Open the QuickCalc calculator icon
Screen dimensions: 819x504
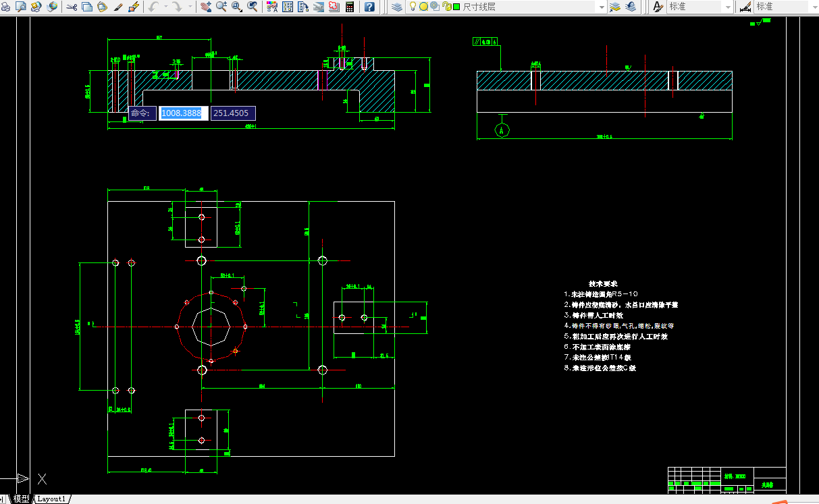point(350,7)
